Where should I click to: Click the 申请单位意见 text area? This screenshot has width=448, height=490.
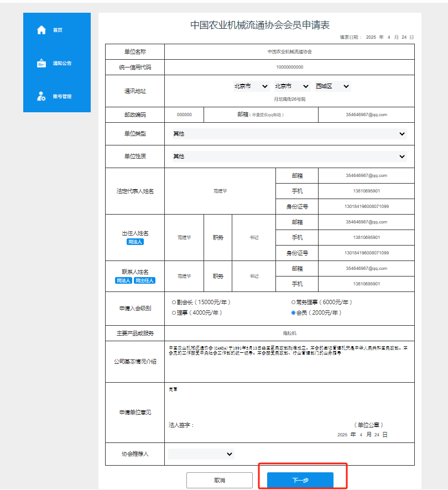289,402
